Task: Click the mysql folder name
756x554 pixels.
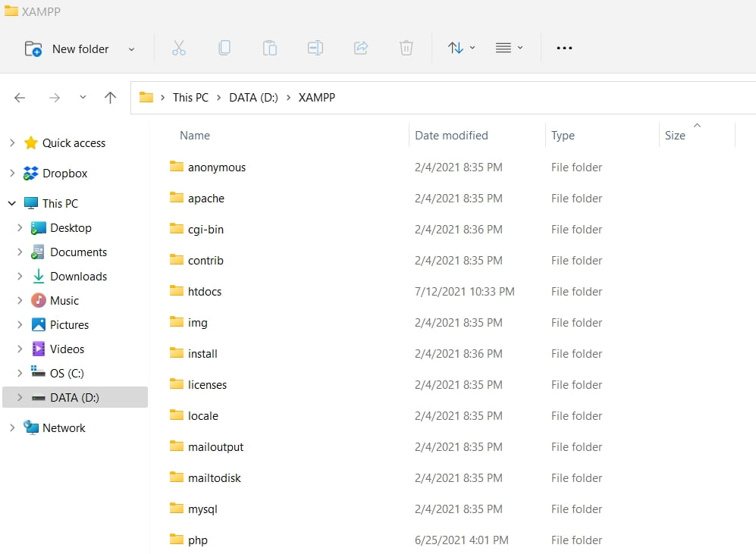Action: pos(203,510)
